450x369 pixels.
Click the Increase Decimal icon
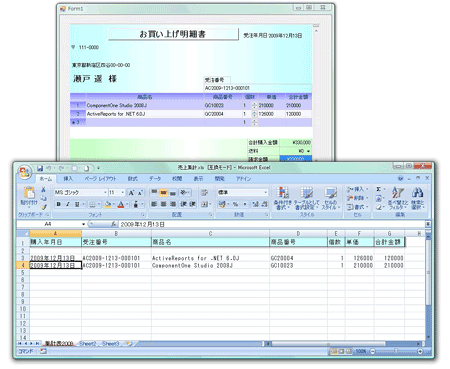255,204
